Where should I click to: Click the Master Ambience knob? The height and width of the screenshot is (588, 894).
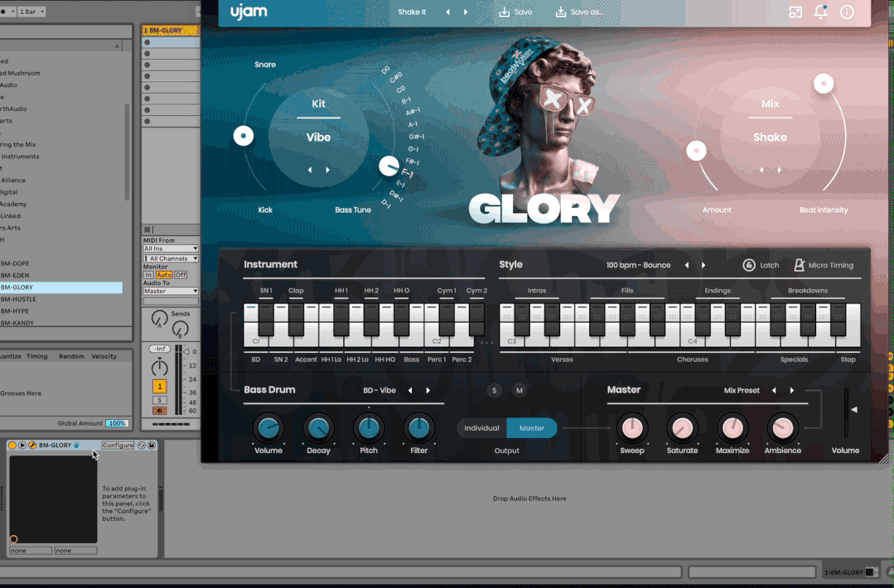(x=782, y=428)
